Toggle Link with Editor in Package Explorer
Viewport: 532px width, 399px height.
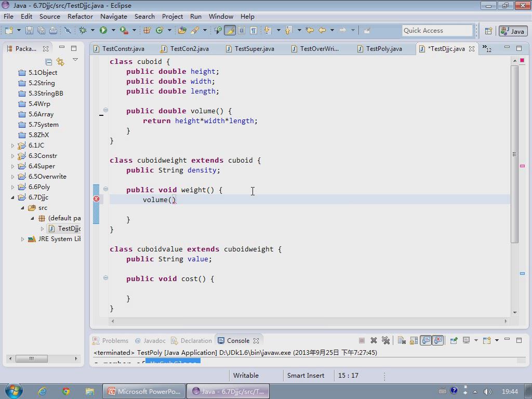tap(60, 61)
